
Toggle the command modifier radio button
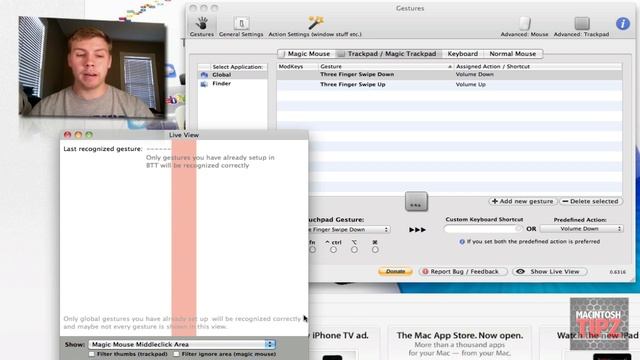pyautogui.click(x=375, y=249)
